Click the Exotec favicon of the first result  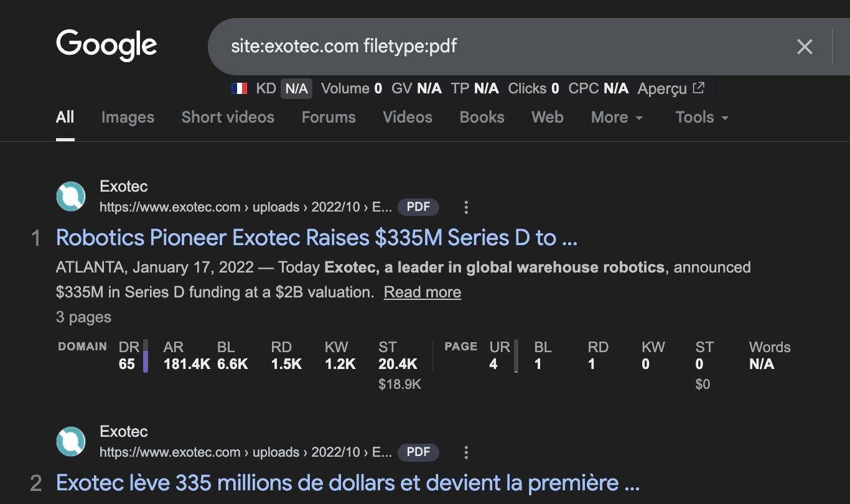[x=71, y=197]
